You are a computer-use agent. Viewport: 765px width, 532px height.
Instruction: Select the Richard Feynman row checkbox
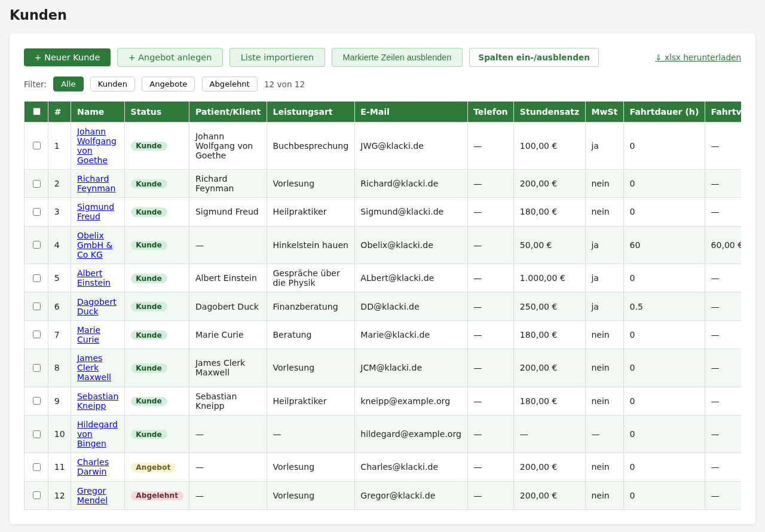[36, 184]
